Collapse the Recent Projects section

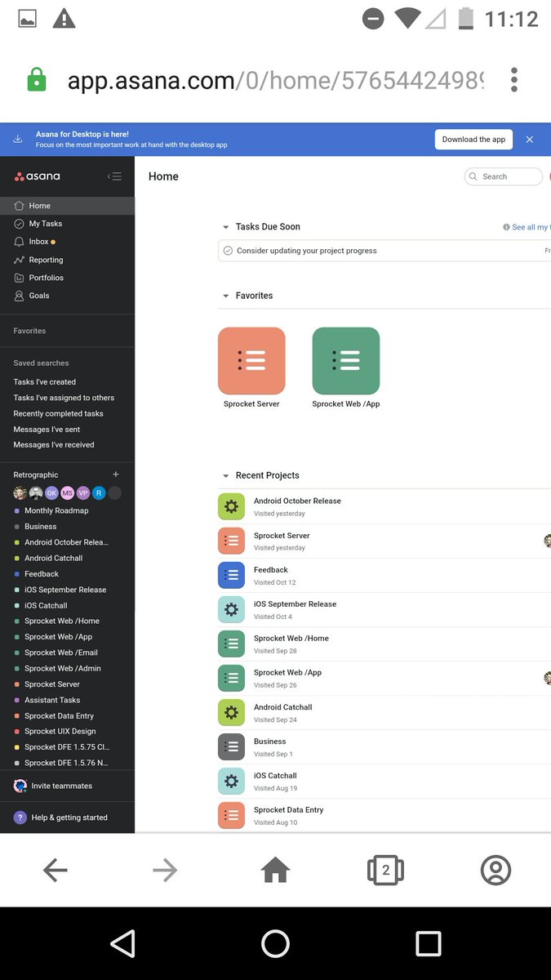(x=225, y=475)
